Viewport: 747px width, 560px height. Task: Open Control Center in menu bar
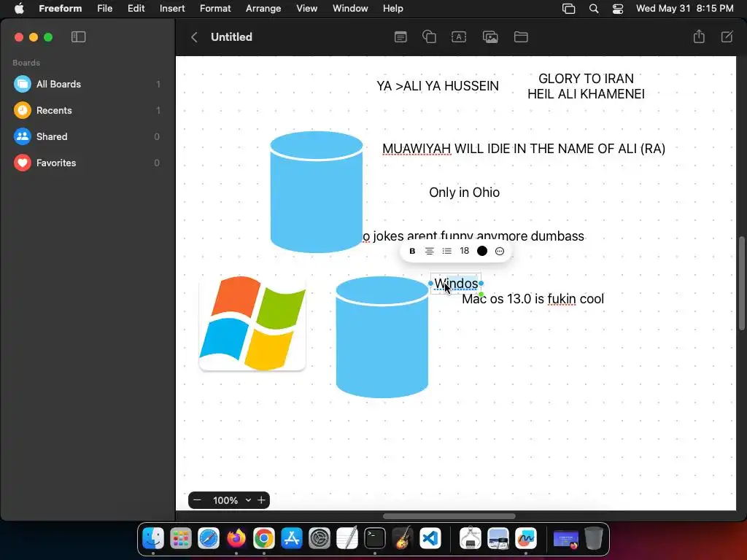click(618, 9)
